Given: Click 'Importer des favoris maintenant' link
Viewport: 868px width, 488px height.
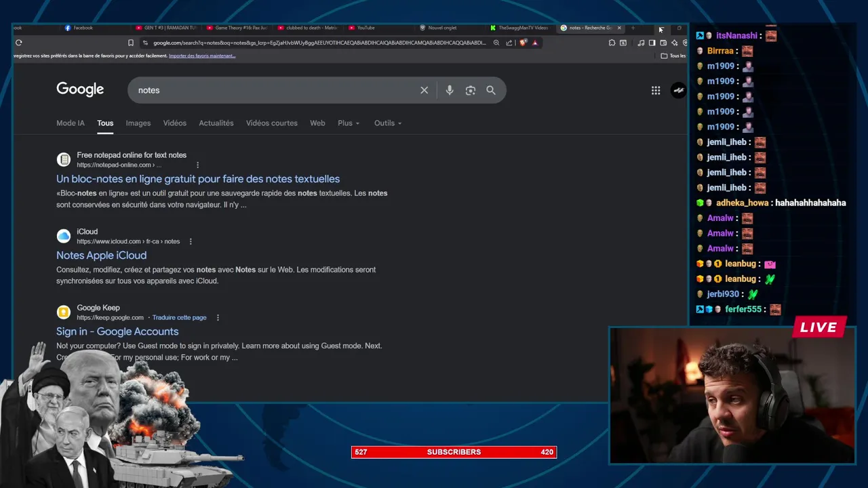Looking at the screenshot, I should 202,56.
